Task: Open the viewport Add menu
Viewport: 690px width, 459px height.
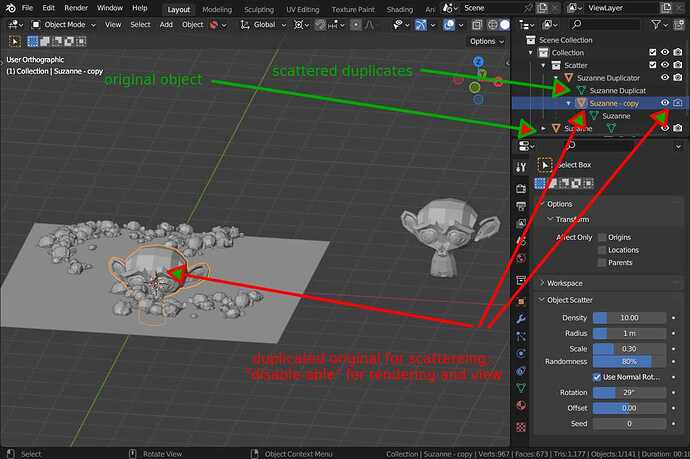Action: [166, 25]
